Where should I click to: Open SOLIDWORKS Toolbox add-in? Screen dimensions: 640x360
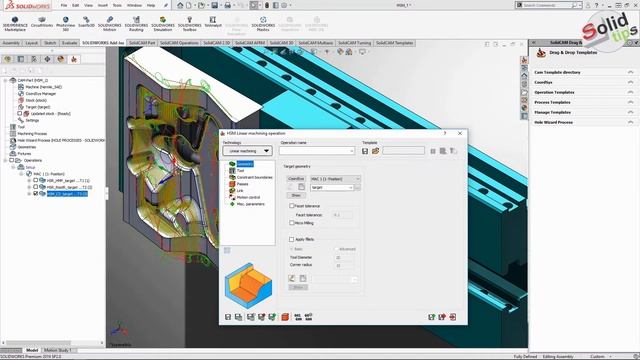[x=189, y=24]
